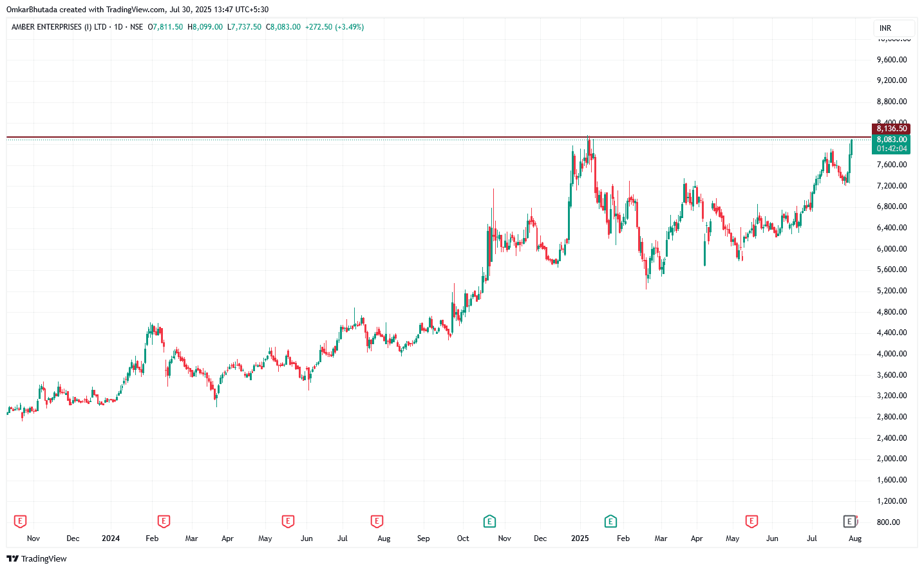
Task: Click the close value C8,083.00
Action: (283, 27)
